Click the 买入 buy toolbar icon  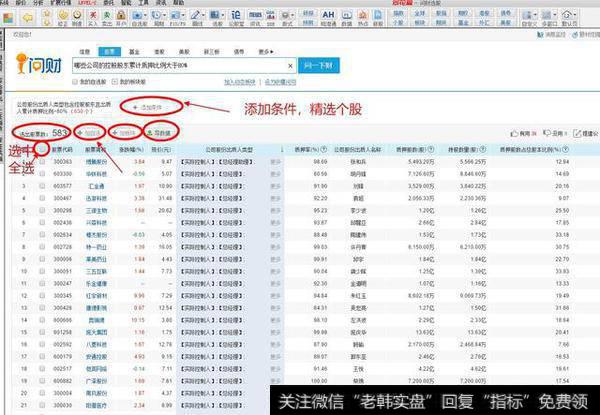point(93,18)
